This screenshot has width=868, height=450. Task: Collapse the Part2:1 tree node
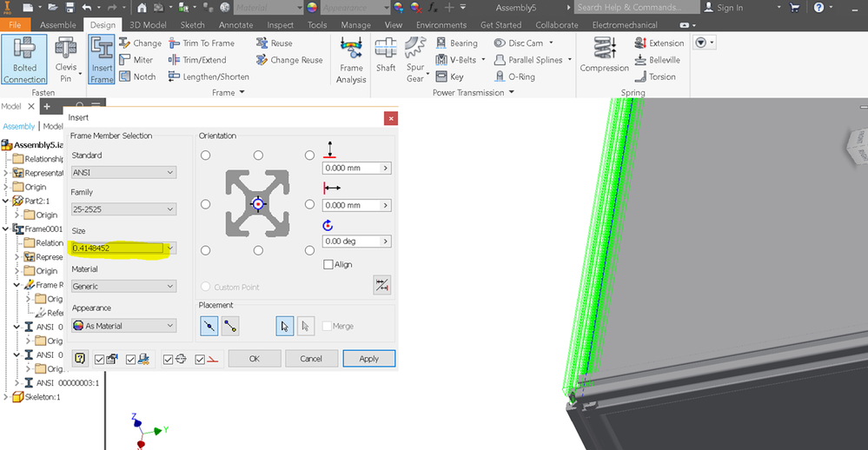tap(5, 201)
